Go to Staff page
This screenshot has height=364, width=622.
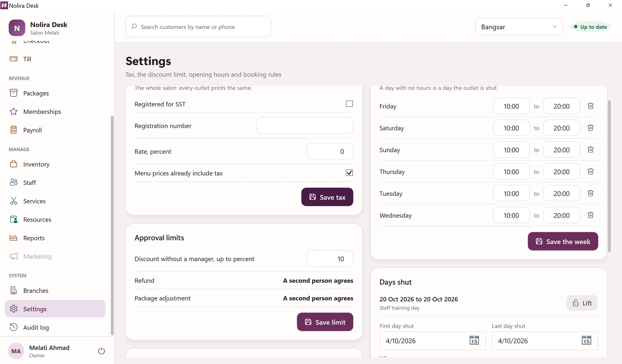click(55, 183)
